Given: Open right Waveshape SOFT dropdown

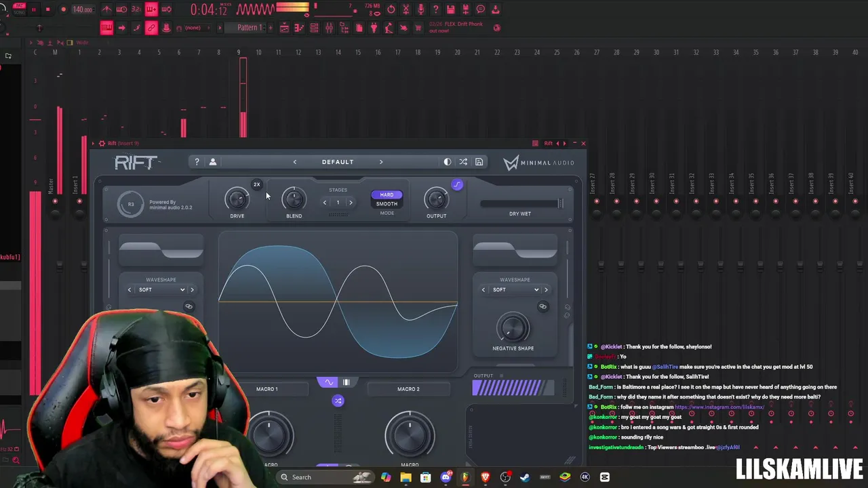Looking at the screenshot, I should click(x=515, y=289).
